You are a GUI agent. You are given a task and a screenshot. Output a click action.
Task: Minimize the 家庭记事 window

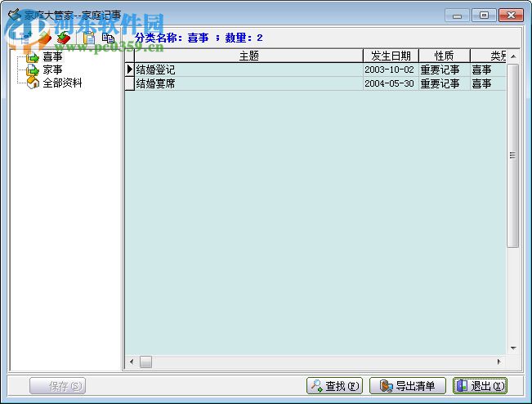point(457,16)
